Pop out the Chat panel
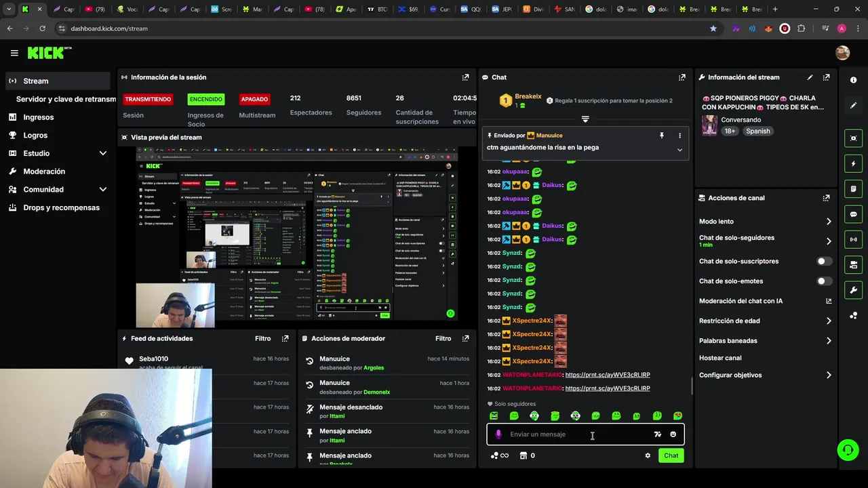This screenshot has height=488, width=868. coord(682,77)
